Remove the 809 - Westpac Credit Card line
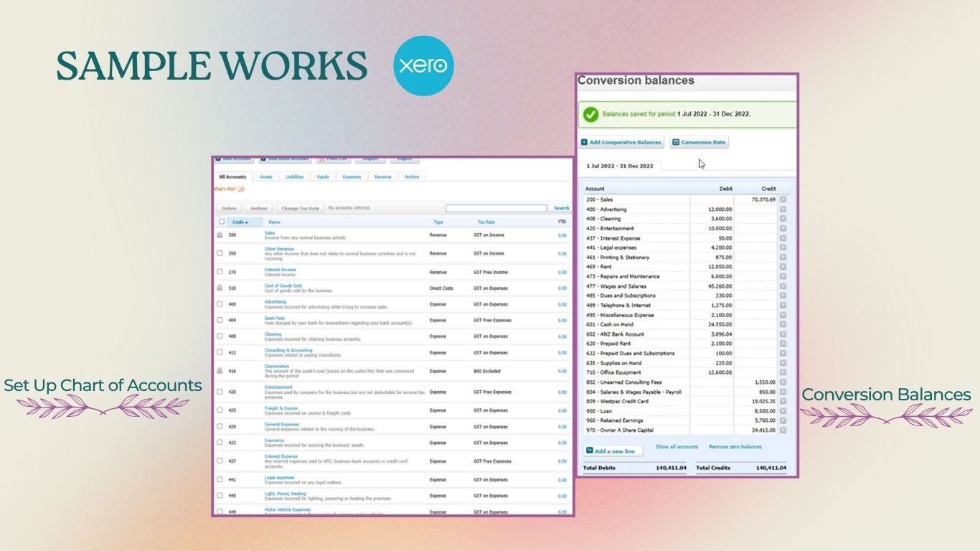Viewport: 980px width, 551px height. click(x=783, y=401)
